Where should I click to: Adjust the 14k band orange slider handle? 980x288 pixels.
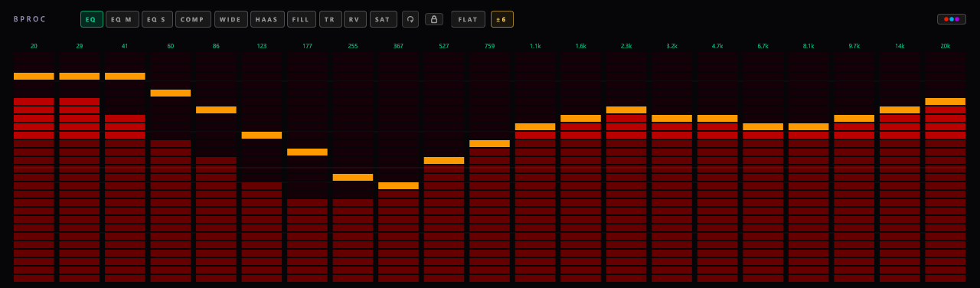(900, 110)
